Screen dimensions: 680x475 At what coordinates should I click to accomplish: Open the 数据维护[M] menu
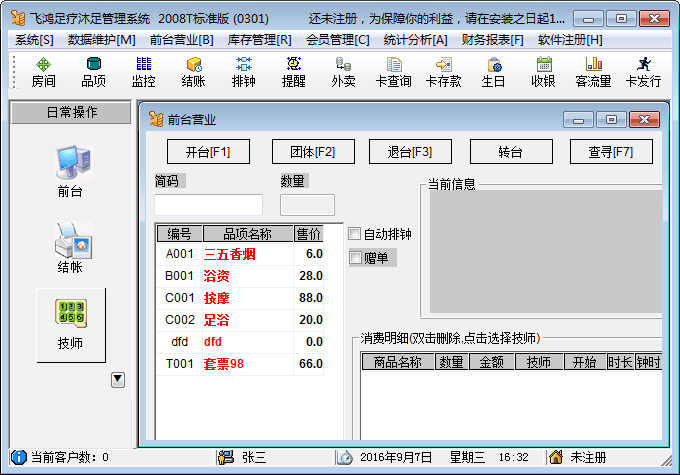101,39
